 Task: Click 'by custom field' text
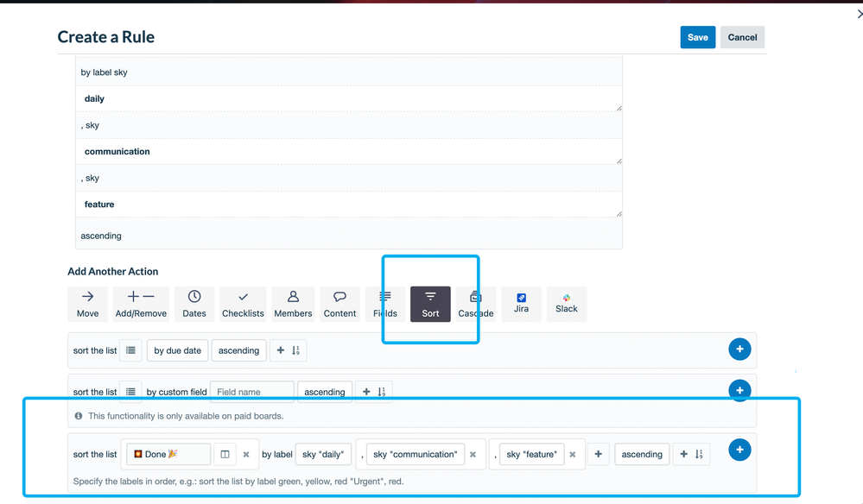[x=177, y=392]
